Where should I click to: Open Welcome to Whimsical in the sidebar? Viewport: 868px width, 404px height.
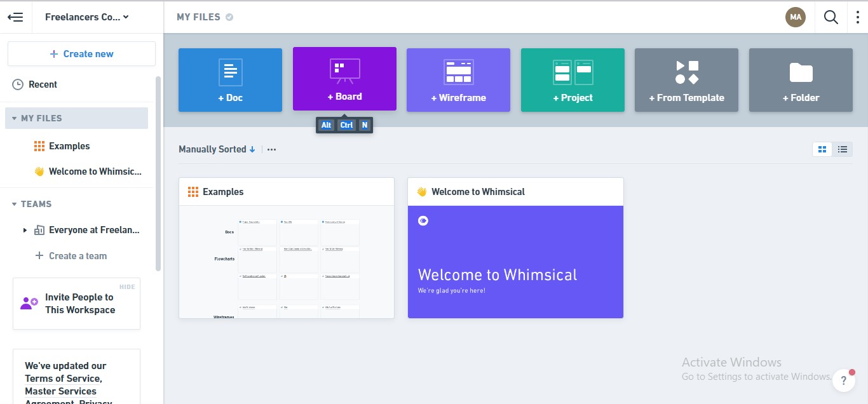[x=88, y=172]
